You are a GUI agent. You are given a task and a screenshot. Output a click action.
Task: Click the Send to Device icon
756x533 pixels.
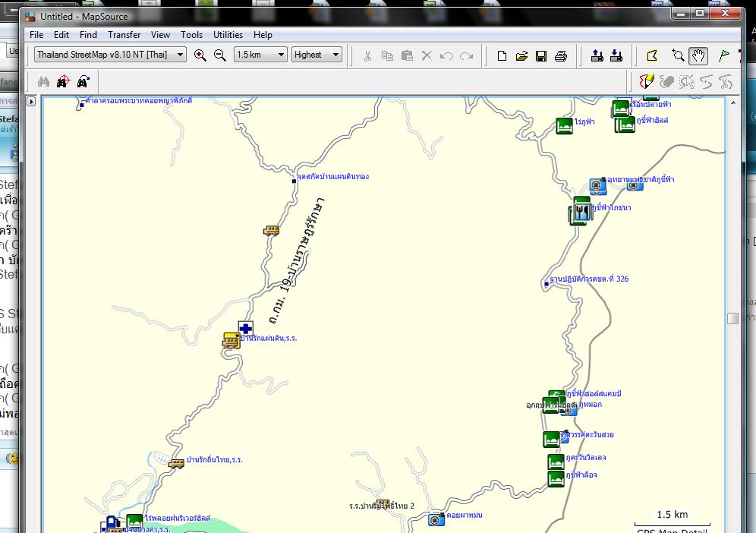tap(597, 55)
